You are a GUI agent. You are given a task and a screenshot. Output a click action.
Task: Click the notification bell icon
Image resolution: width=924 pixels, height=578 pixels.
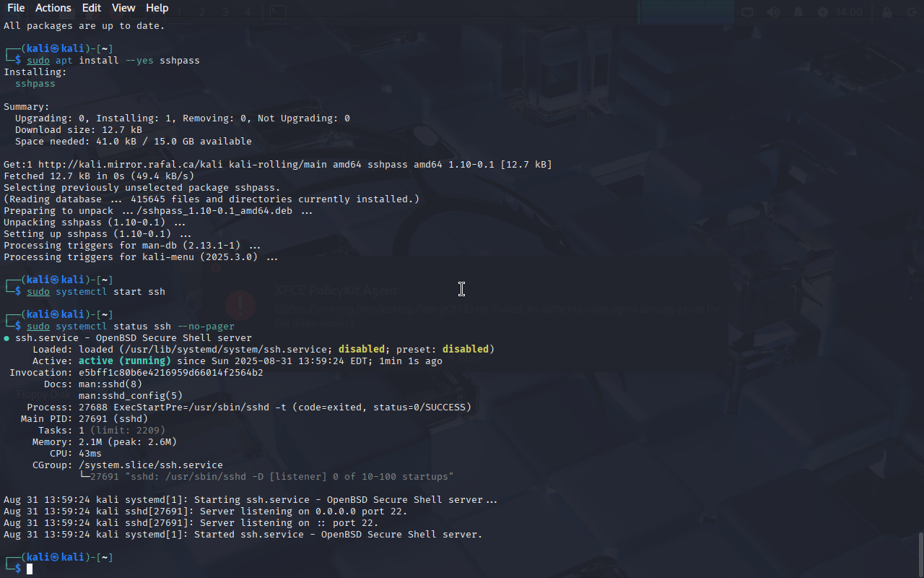798,12
